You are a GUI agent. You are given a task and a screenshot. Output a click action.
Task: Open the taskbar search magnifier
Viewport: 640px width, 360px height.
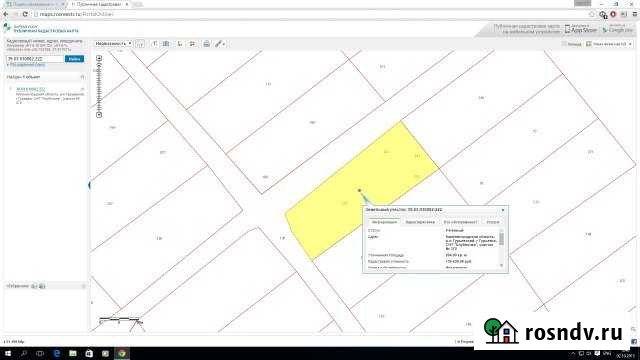(x=24, y=353)
